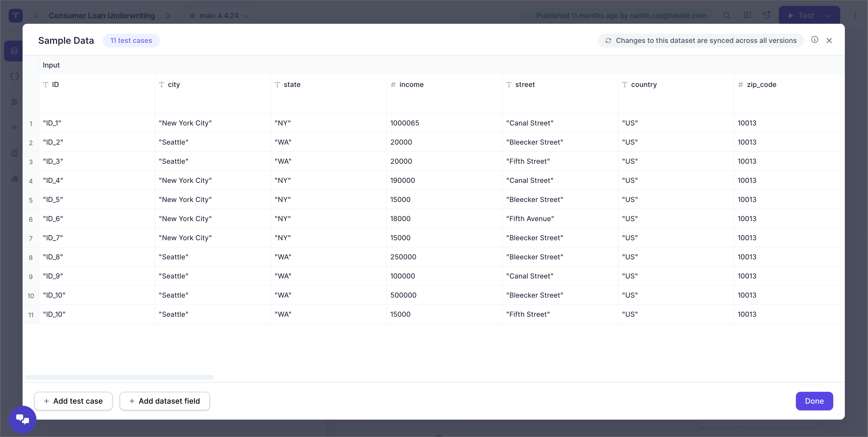Open the version history clock icon
868x437 pixels.
[766, 16]
